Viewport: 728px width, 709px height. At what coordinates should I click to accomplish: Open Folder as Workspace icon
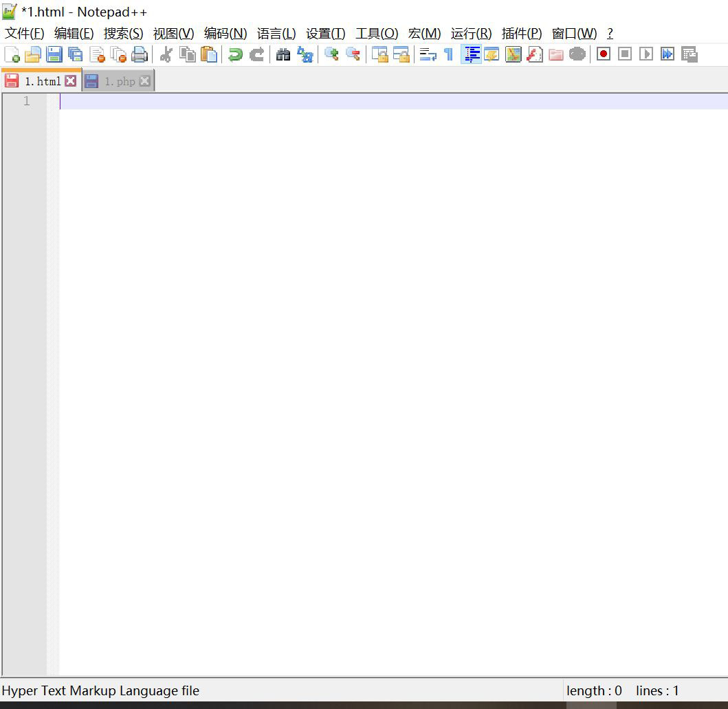click(555, 55)
